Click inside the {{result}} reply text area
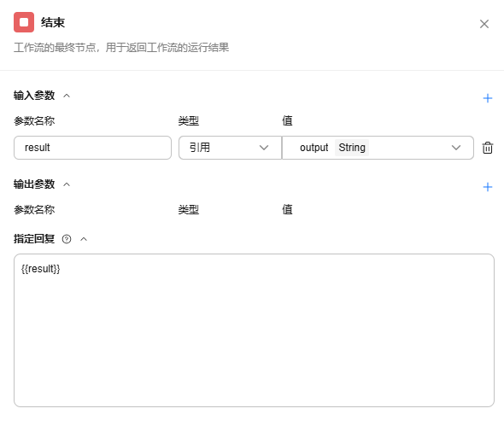The height and width of the screenshot is (426, 504). pos(254,330)
